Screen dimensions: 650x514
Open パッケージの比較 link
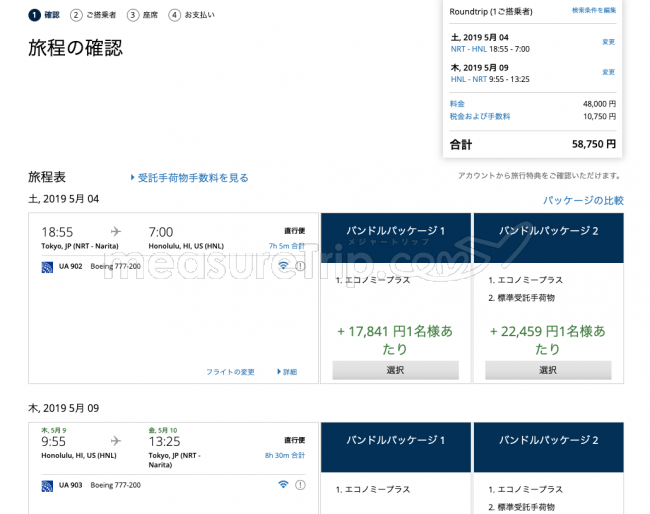coord(583,201)
